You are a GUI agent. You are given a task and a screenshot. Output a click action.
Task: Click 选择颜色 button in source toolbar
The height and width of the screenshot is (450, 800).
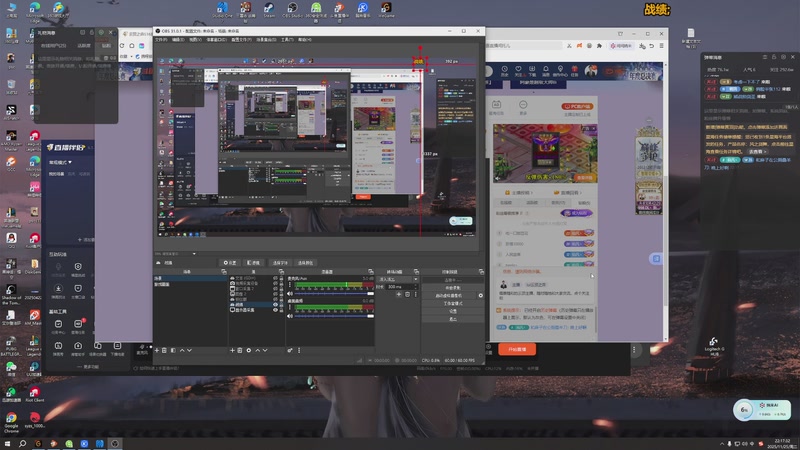click(305, 263)
